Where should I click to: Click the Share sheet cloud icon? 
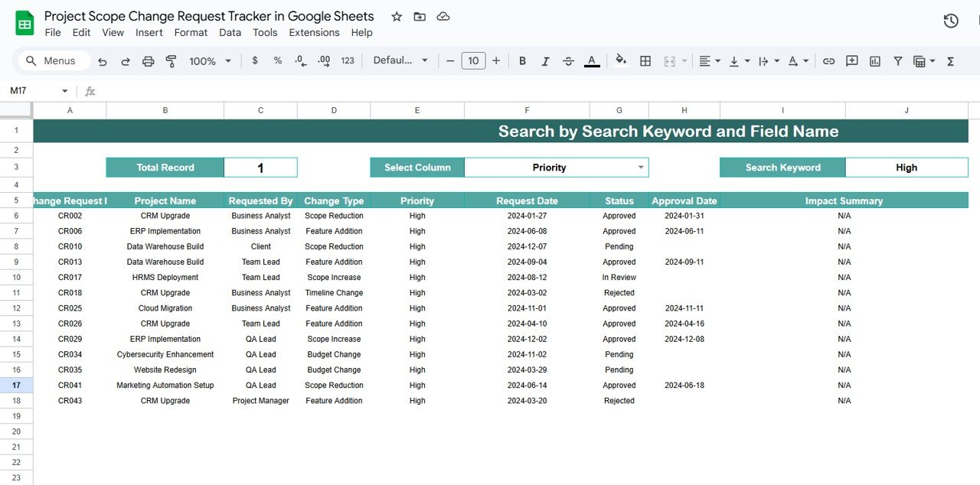point(443,15)
